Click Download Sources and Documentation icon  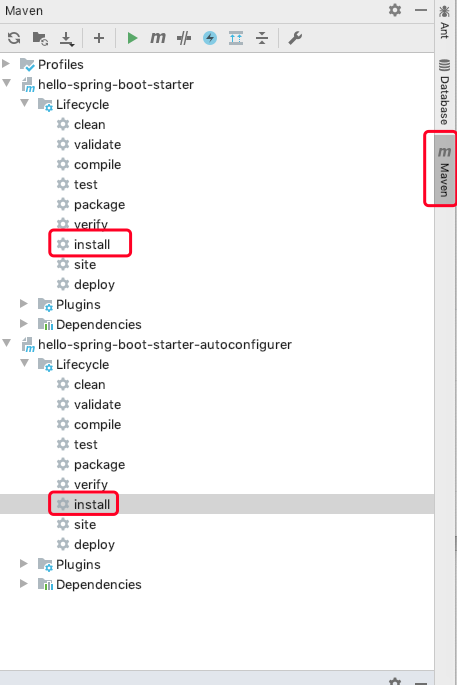click(x=66, y=38)
